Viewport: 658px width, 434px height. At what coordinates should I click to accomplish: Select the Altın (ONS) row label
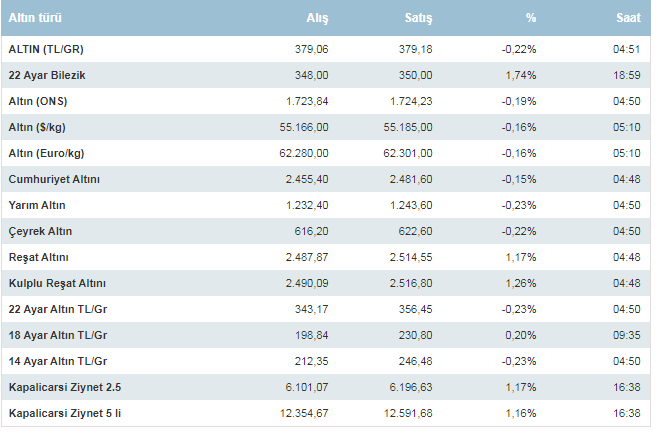coord(38,101)
